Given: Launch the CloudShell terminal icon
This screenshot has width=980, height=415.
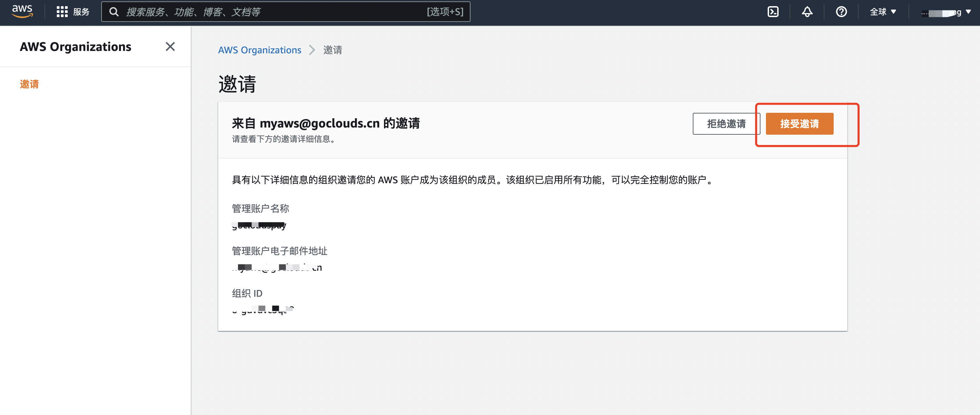Looking at the screenshot, I should coord(773,12).
